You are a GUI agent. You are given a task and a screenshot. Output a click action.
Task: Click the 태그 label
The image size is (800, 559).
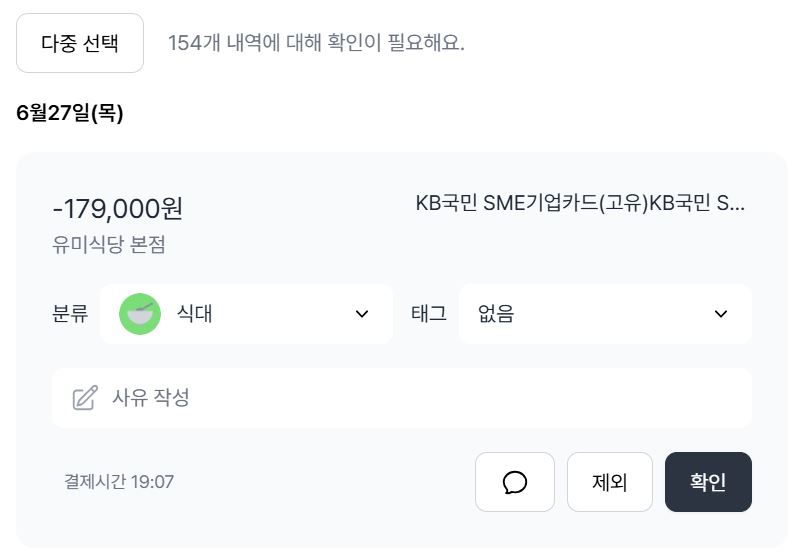pyautogui.click(x=429, y=314)
